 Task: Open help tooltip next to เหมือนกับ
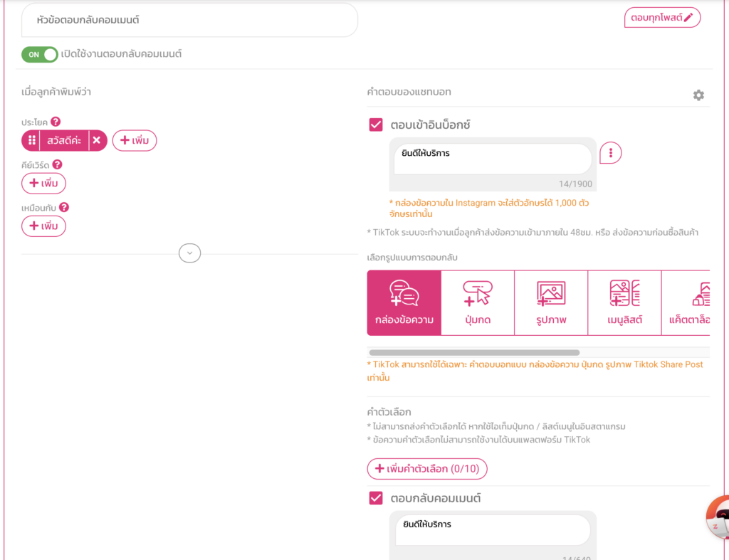pos(63,207)
